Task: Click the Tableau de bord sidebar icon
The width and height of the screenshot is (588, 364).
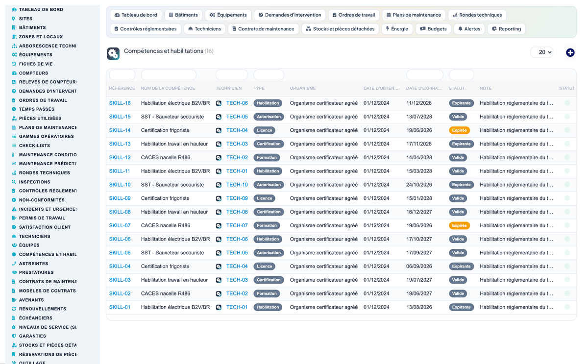Action: pos(14,9)
